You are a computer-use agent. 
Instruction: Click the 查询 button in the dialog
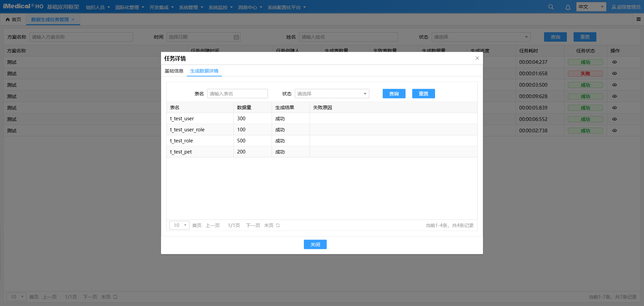point(394,94)
